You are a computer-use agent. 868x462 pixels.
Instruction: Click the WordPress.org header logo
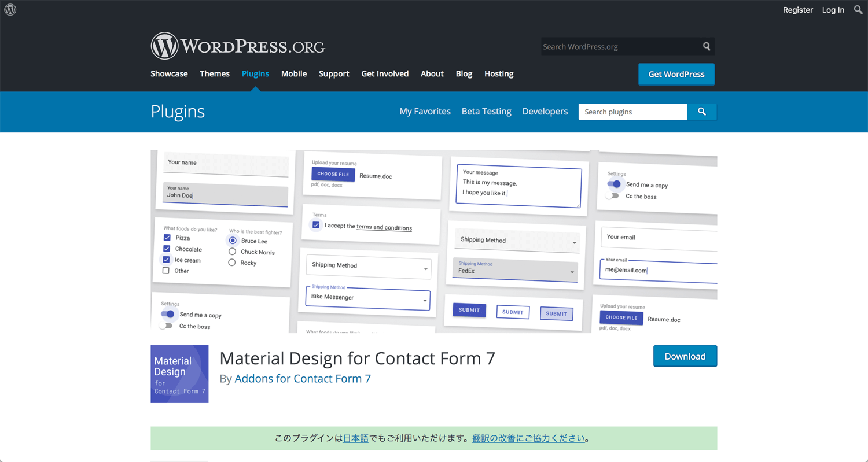pyautogui.click(x=238, y=46)
